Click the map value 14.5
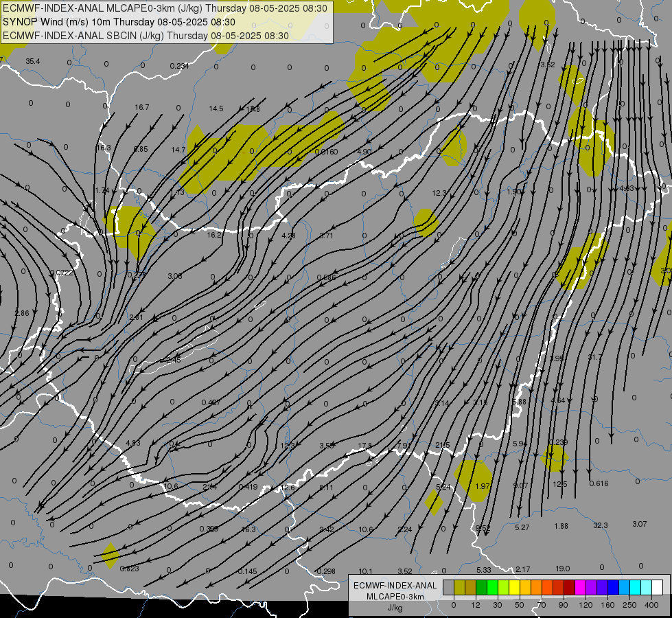Screen dimensions: 672x618 click(216, 108)
